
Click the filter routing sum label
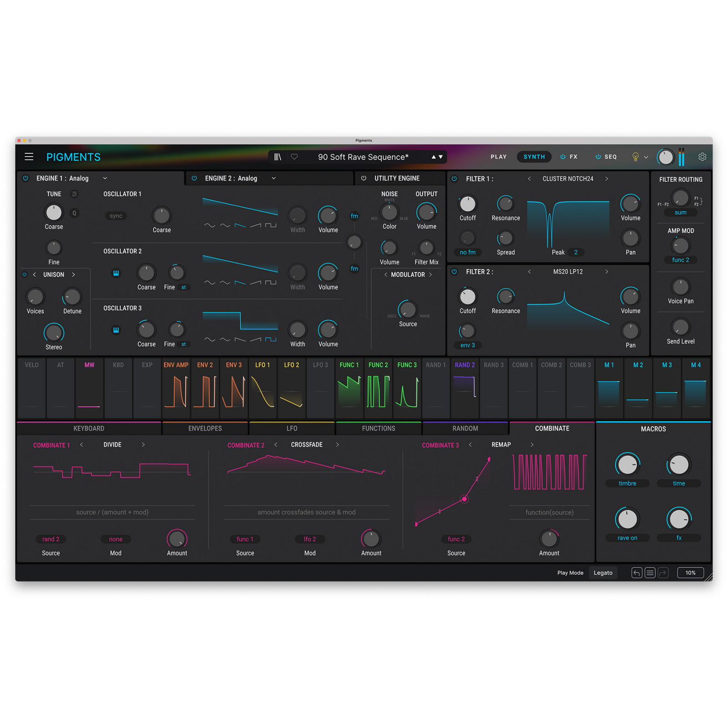681,212
